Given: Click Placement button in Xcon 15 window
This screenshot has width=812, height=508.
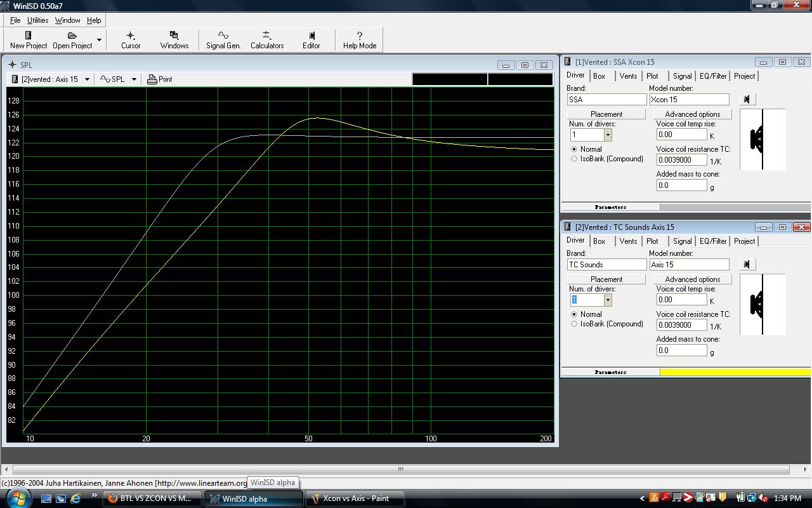Looking at the screenshot, I should [606, 114].
